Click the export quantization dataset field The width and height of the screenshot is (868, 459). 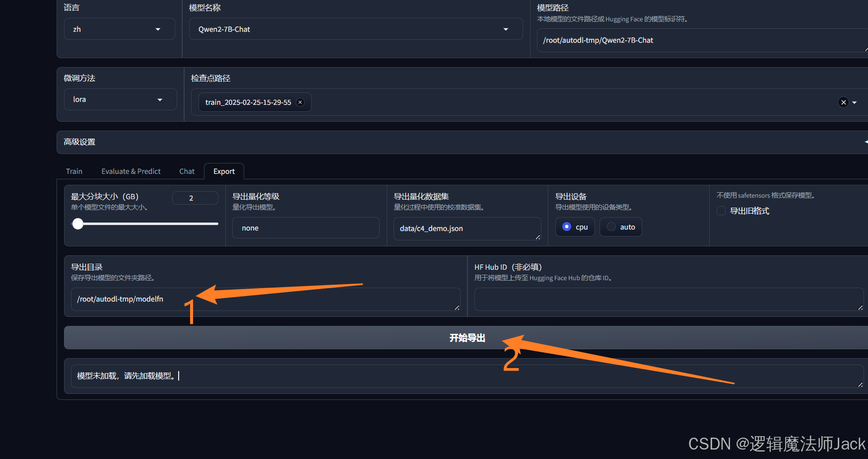click(467, 229)
